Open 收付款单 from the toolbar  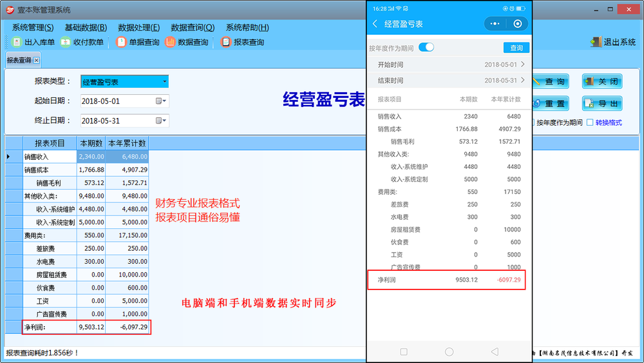point(82,42)
